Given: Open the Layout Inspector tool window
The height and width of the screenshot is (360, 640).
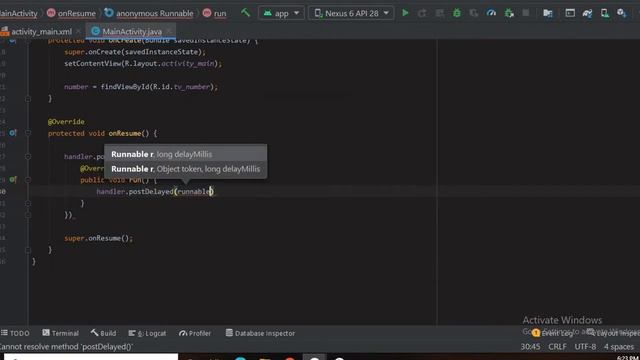Looking at the screenshot, I should point(613,333).
